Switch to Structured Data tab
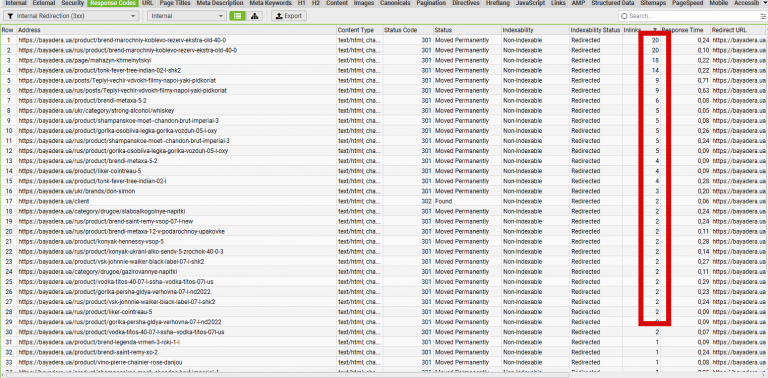The image size is (768, 378). click(x=613, y=3)
